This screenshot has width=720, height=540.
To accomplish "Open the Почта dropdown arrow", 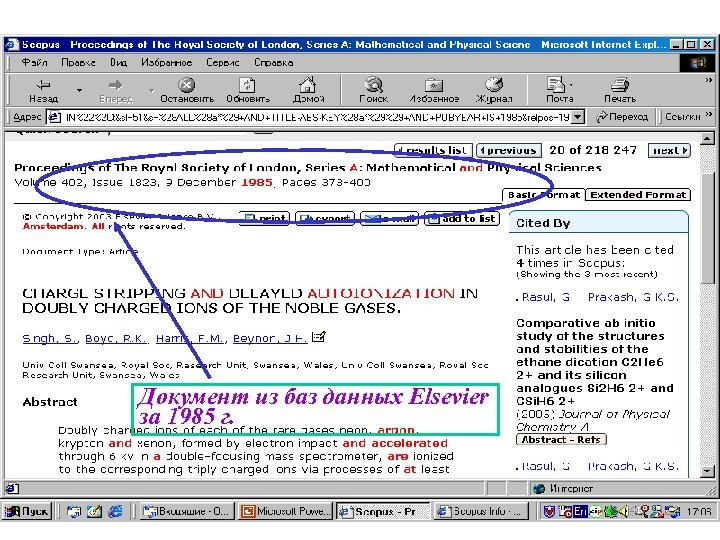I will pos(571,85).
